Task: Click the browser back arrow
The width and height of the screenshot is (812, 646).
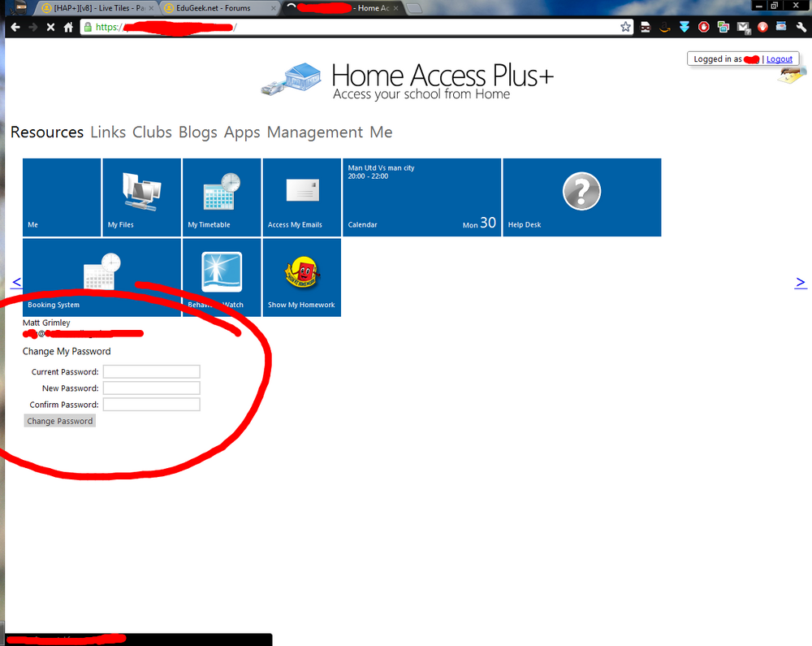Action: click(15, 27)
